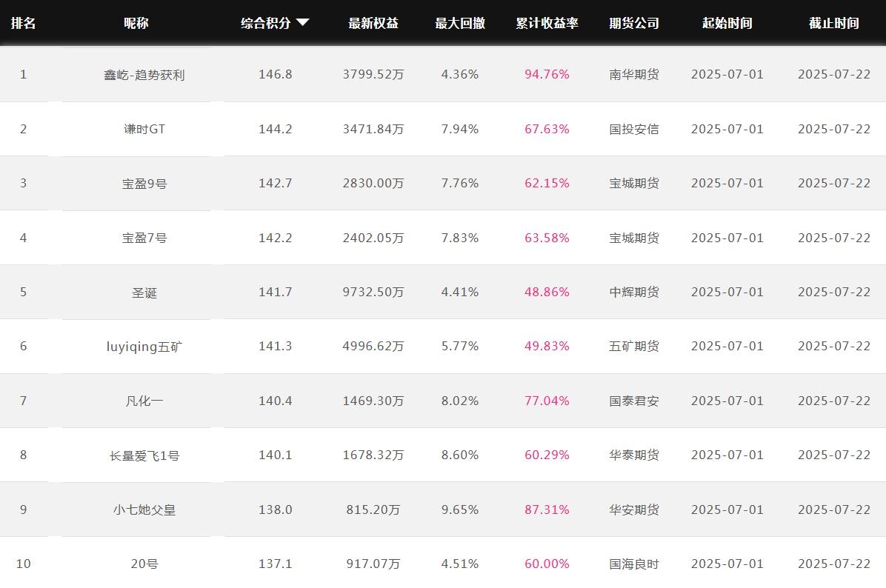Viewport: 886px width, 588px height.
Task: Click the 凡化一 nickname
Action: (144, 401)
